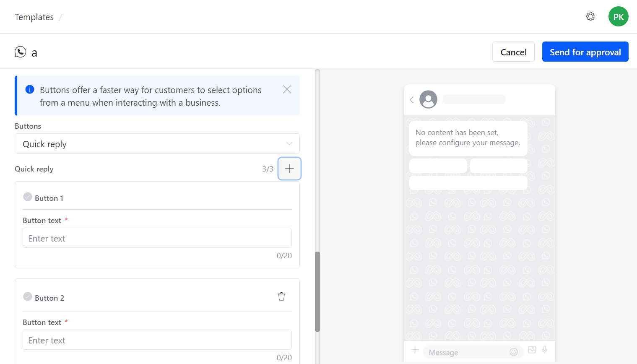Image resolution: width=637 pixels, height=364 pixels.
Task: Send the template for approval
Action: 585,52
